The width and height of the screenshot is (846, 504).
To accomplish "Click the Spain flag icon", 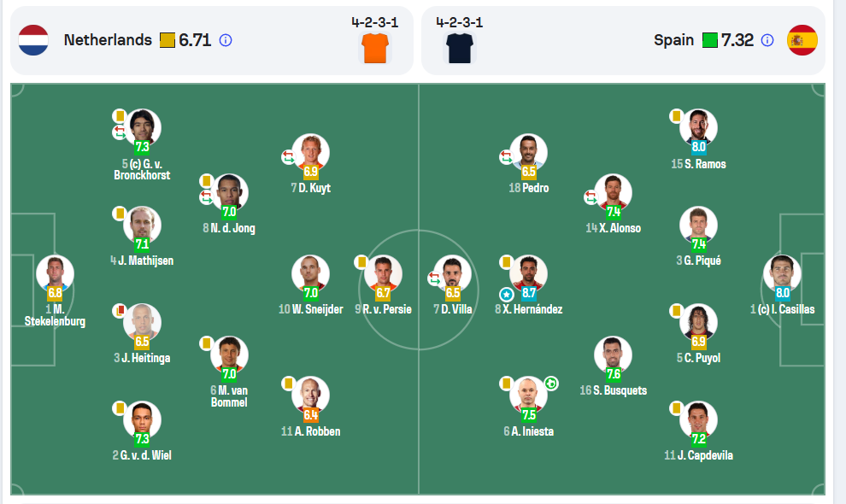I will click(x=802, y=40).
